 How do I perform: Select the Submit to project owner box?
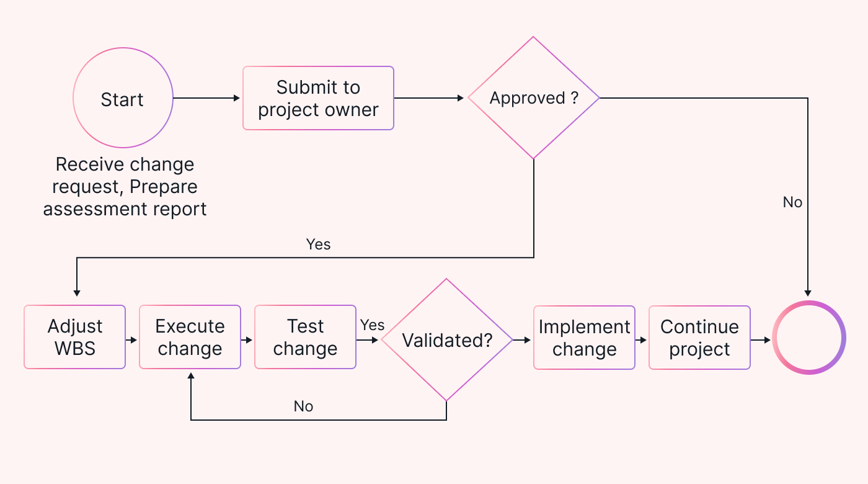[x=318, y=98]
